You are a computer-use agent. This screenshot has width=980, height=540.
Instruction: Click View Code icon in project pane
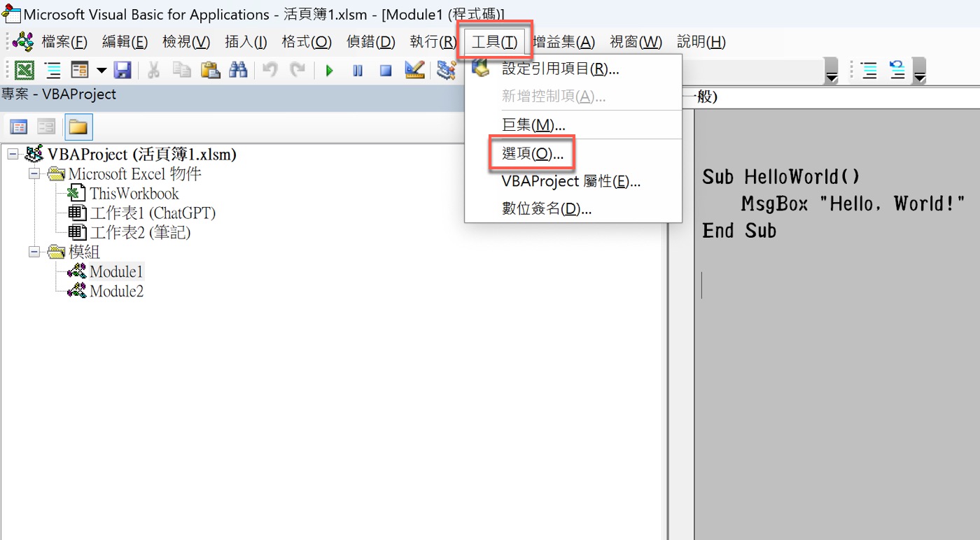tap(19, 127)
